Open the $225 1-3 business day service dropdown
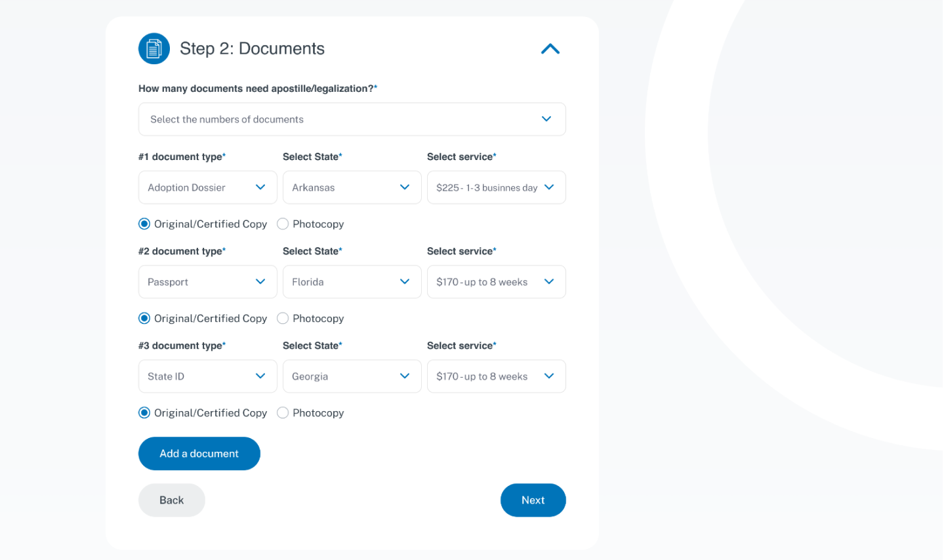Image resolution: width=944 pixels, height=560 pixels. point(496,188)
